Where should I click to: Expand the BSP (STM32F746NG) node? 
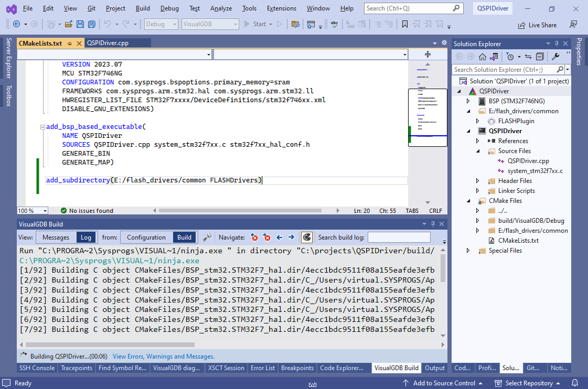(x=468, y=101)
